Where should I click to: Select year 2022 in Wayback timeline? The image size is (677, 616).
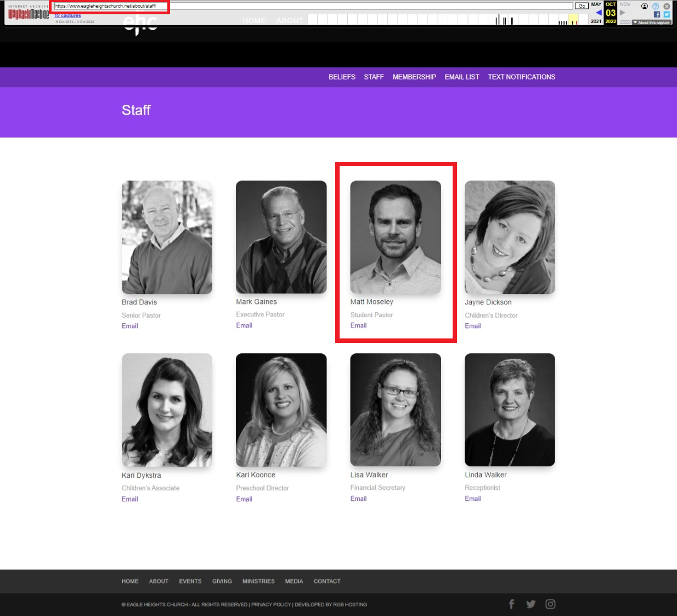[x=611, y=21]
